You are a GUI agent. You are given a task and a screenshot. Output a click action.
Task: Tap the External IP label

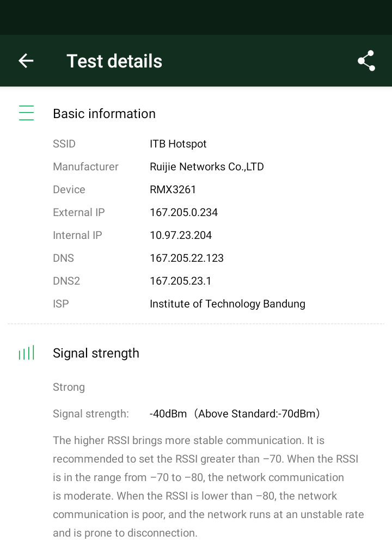click(x=78, y=213)
